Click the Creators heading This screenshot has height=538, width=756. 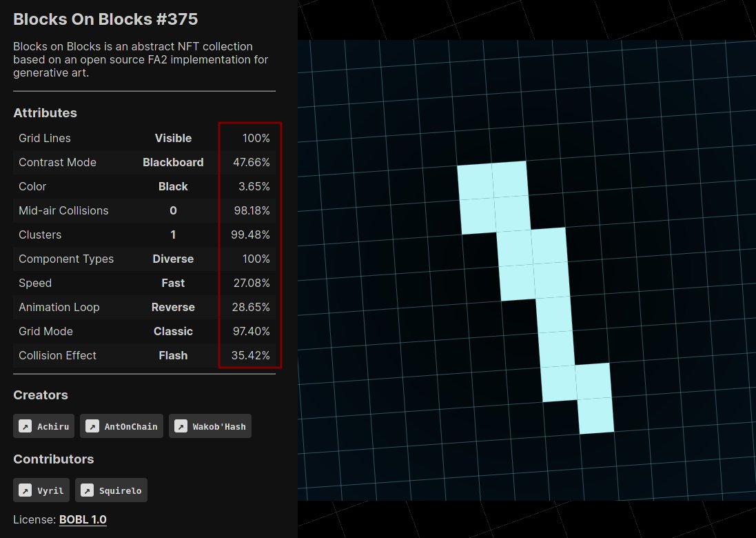[41, 395]
